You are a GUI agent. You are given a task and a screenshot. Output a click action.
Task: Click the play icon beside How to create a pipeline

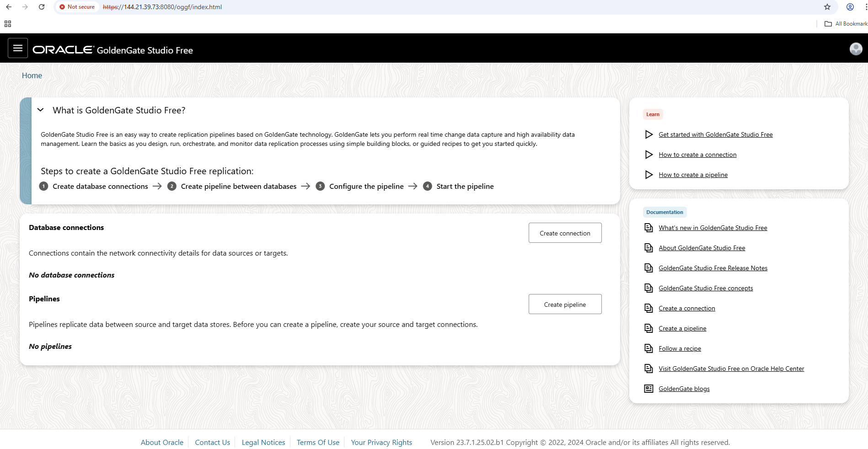pyautogui.click(x=648, y=174)
